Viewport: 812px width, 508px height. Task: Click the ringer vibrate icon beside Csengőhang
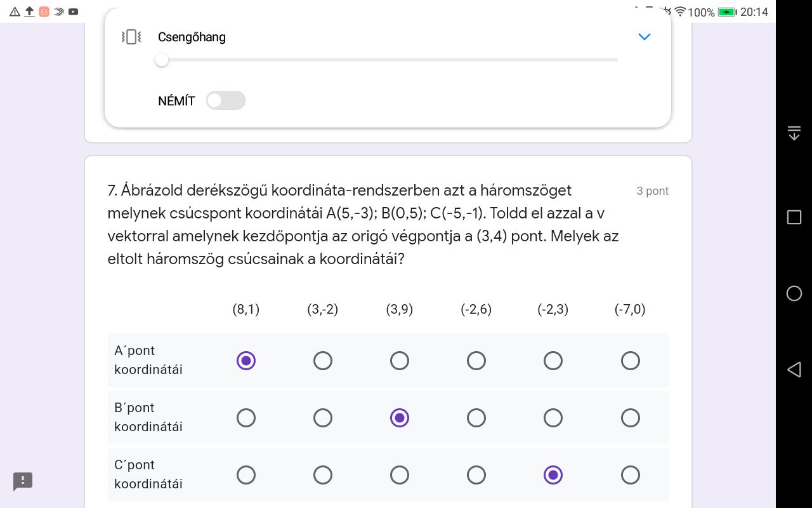click(x=131, y=37)
